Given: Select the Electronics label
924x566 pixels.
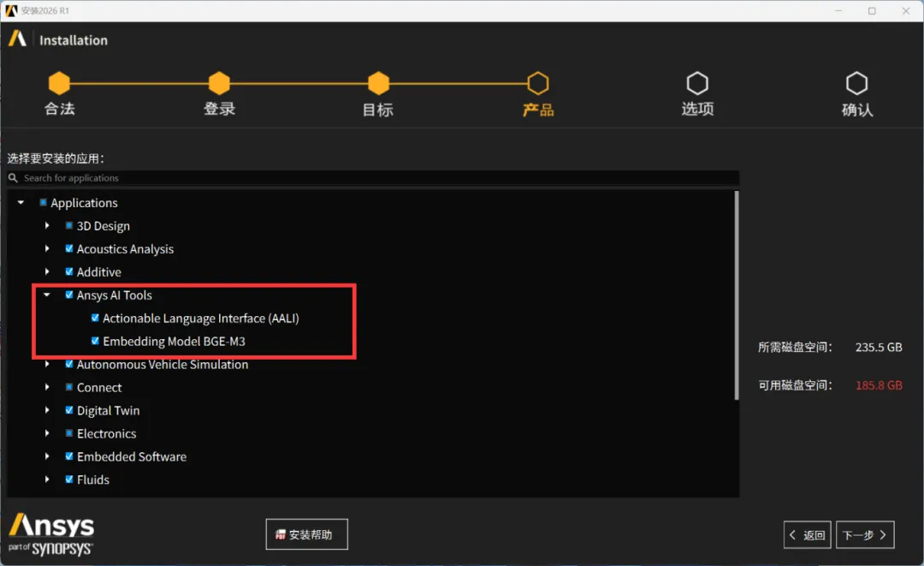Looking at the screenshot, I should point(107,433).
